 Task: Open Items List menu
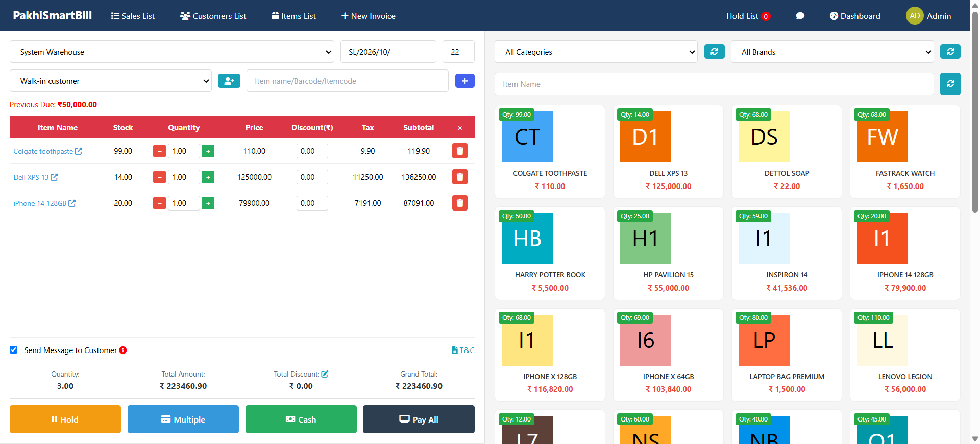293,16
